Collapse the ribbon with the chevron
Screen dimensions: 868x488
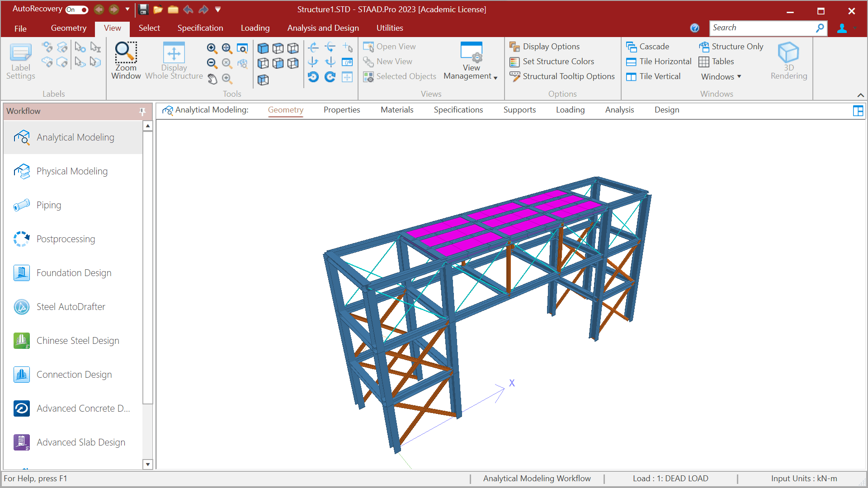[860, 95]
